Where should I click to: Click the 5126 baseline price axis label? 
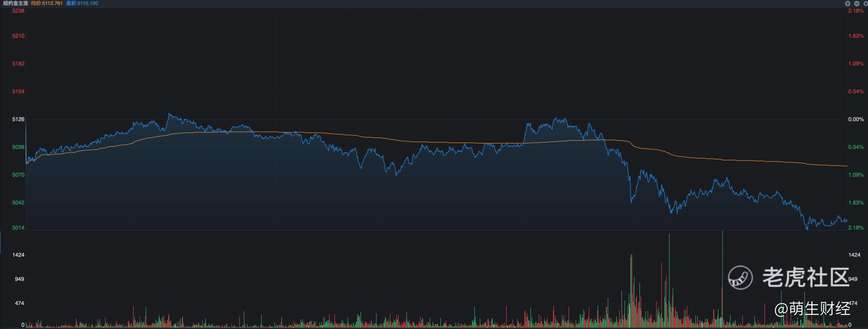(x=18, y=119)
